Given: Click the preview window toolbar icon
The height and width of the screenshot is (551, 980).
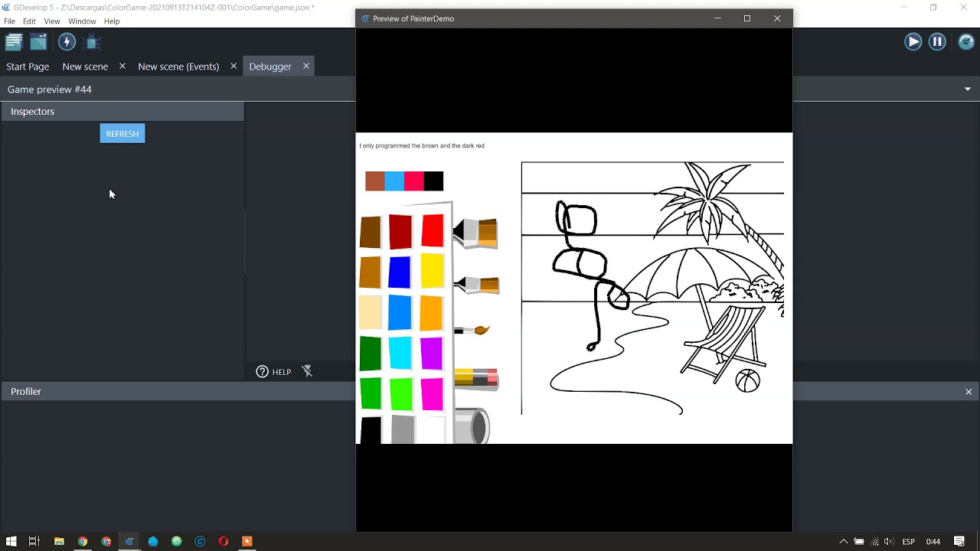Looking at the screenshot, I should 38,42.
